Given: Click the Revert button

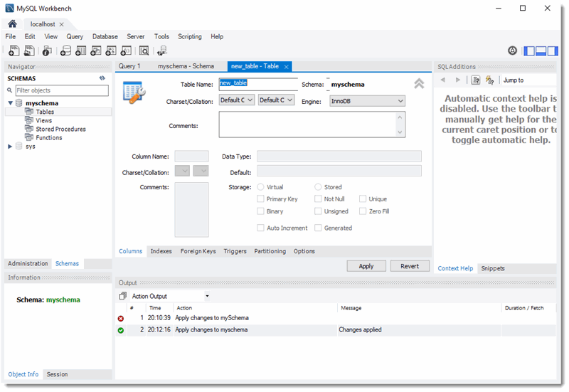Looking at the screenshot, I should click(410, 266).
